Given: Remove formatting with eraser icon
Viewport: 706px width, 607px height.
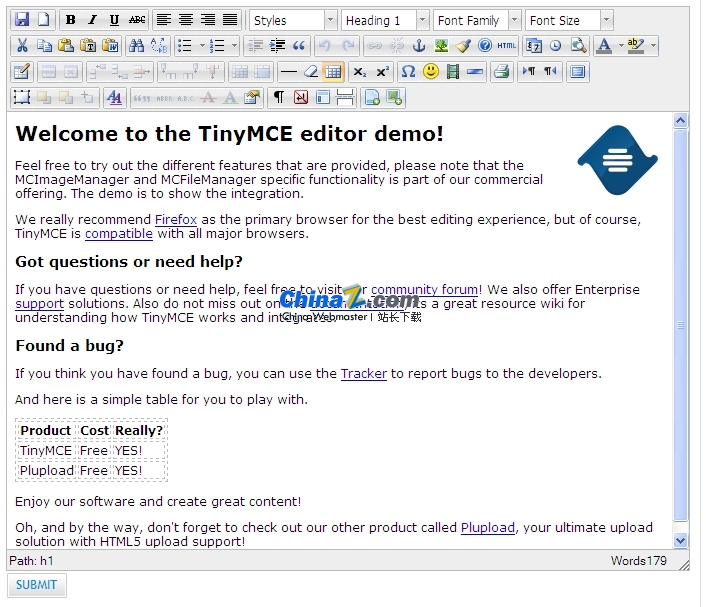Looking at the screenshot, I should pos(311,72).
